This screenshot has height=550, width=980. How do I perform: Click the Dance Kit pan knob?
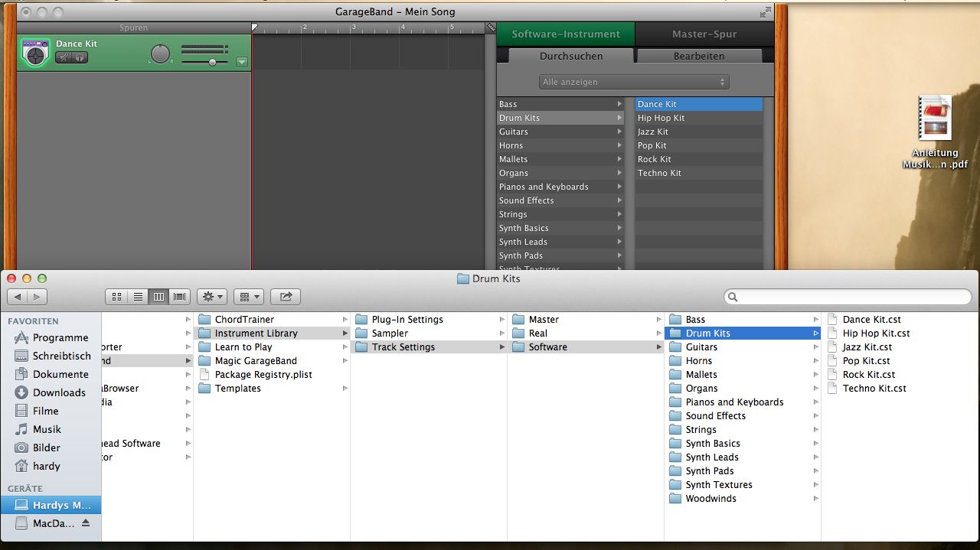[160, 54]
